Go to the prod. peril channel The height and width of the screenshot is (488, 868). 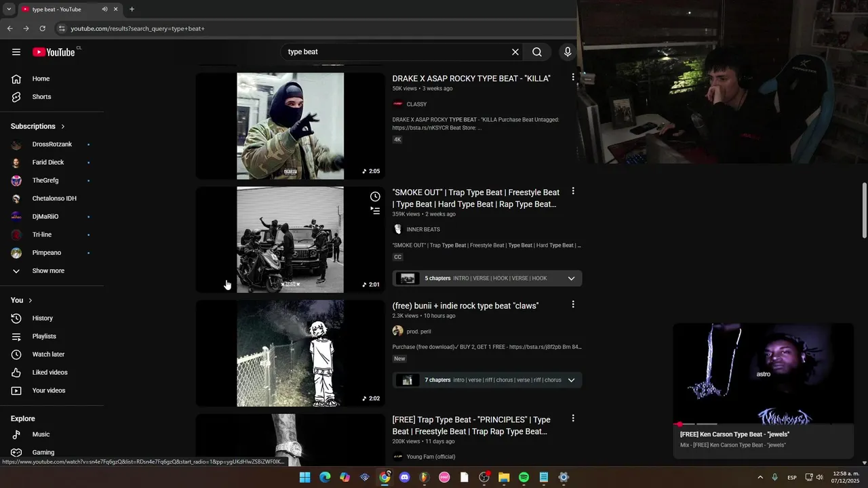[418, 331]
